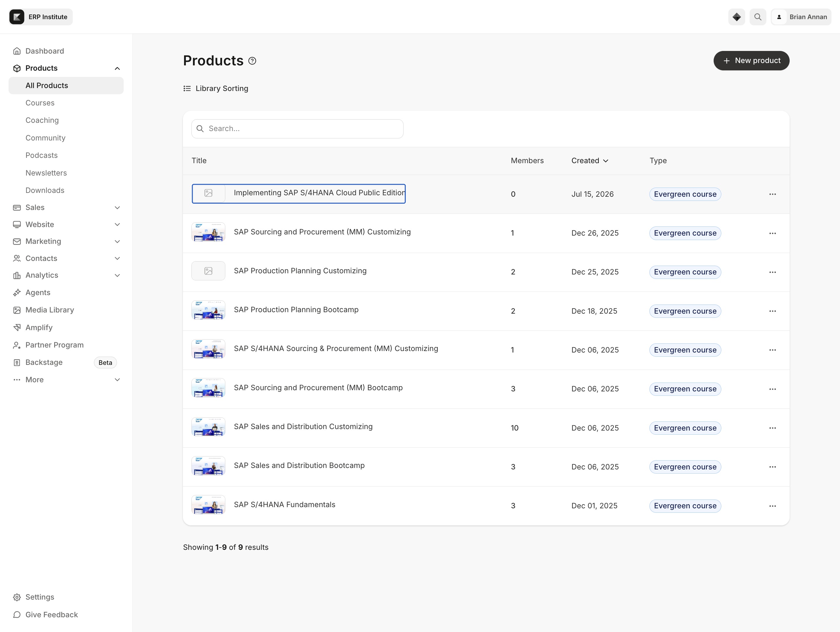840x632 pixels.
Task: Open row menu for SAP S/4HANA Fundamentals
Action: pos(772,506)
